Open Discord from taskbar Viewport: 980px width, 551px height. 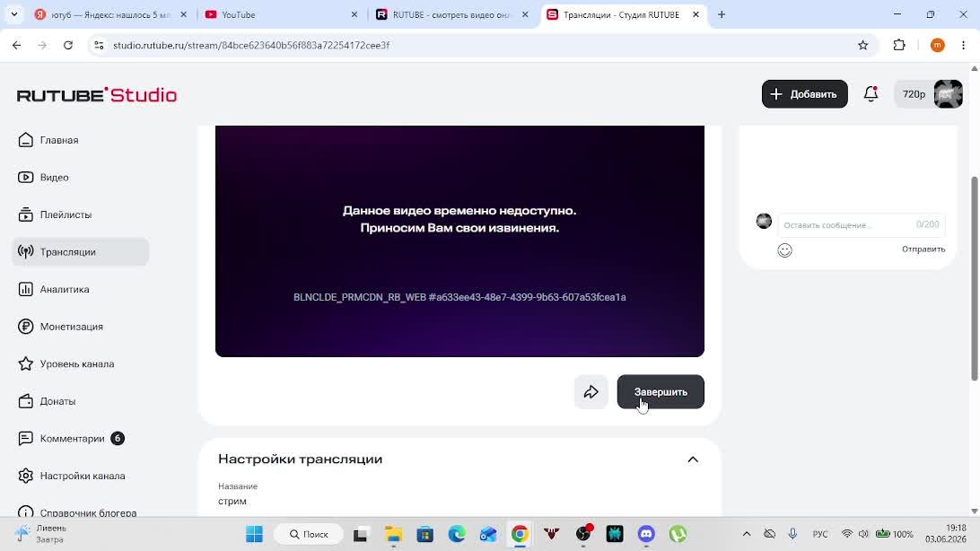click(646, 534)
